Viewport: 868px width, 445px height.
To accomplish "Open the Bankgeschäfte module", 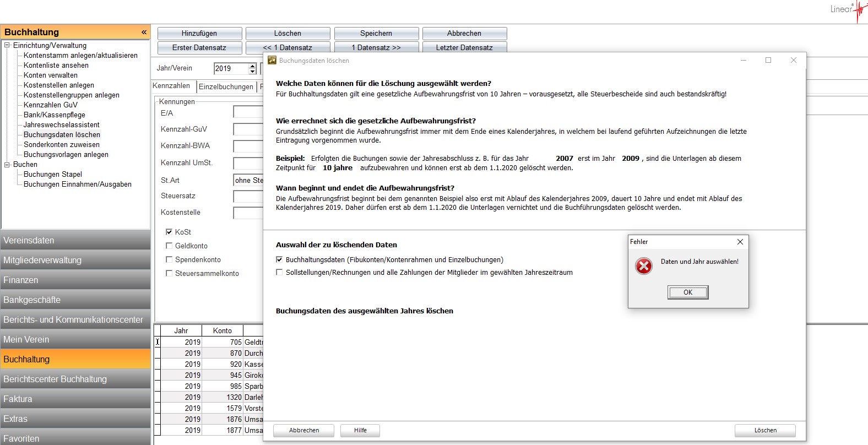I will 75,300.
